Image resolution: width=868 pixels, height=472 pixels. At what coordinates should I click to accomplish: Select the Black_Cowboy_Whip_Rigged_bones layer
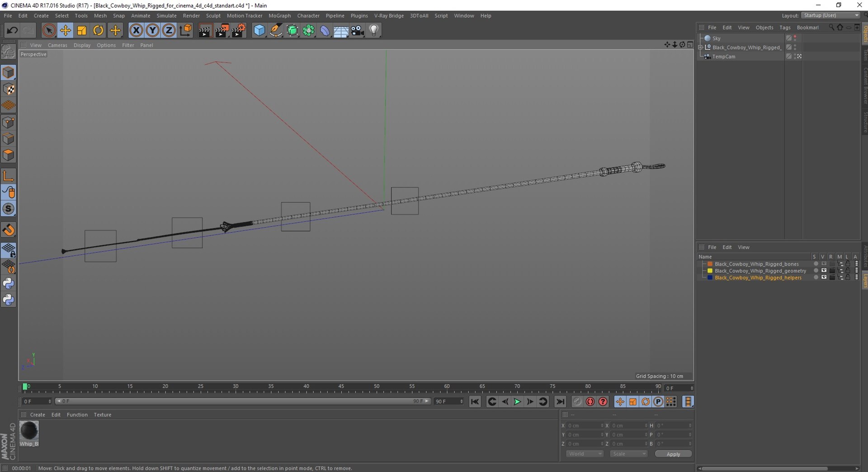(x=756, y=264)
